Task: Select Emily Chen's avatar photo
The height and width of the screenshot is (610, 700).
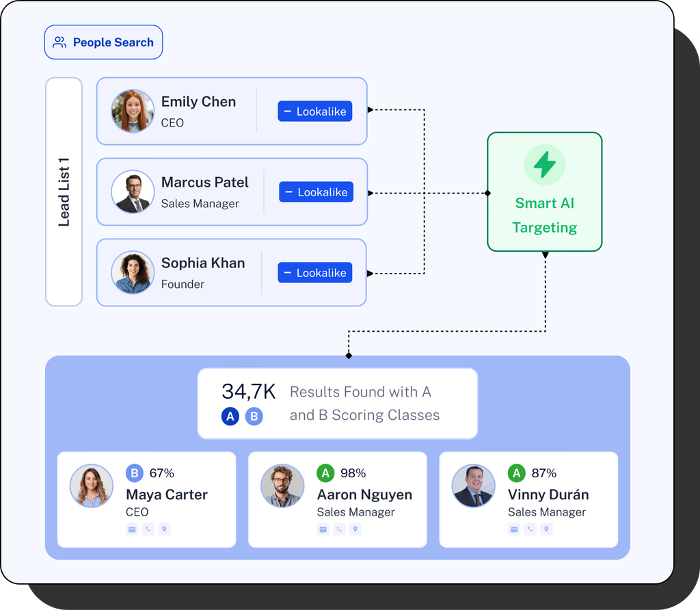Action: pyautogui.click(x=133, y=111)
